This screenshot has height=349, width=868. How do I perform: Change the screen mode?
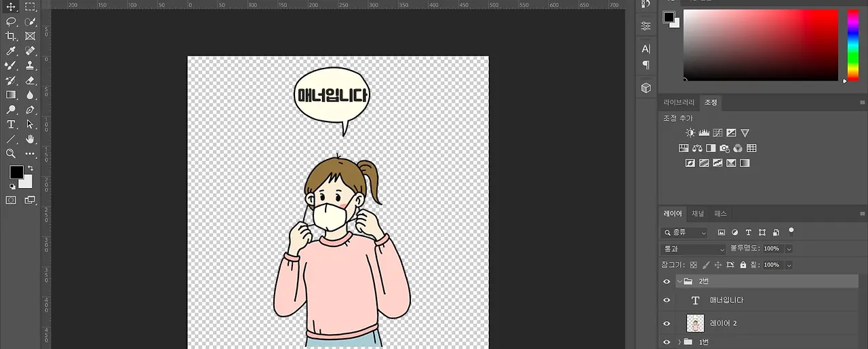pyautogui.click(x=30, y=200)
